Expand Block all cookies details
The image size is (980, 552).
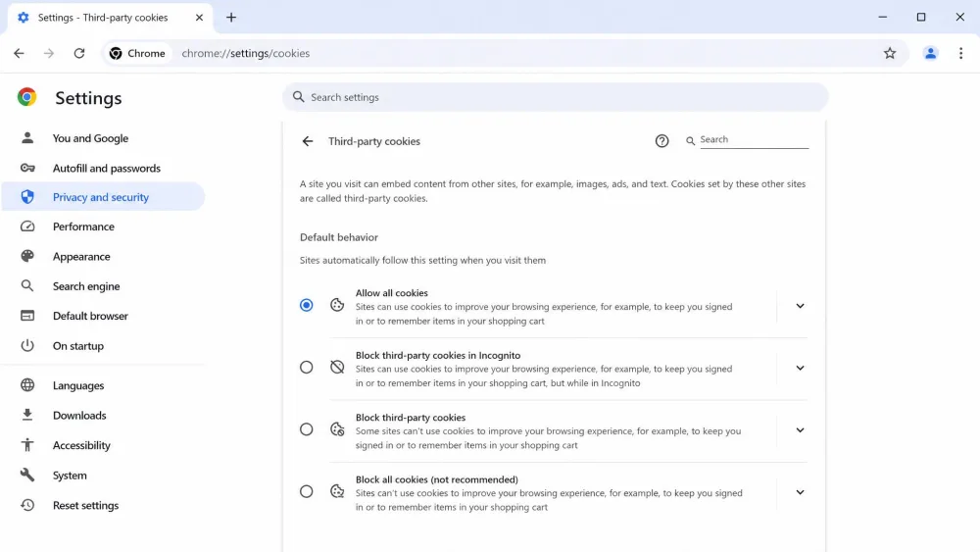click(x=800, y=492)
